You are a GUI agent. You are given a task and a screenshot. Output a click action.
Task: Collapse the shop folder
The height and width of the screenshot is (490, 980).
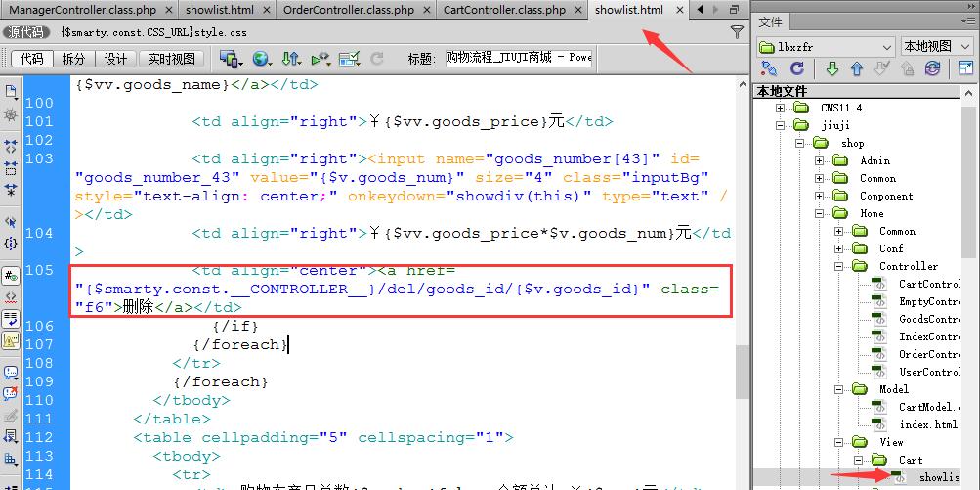click(x=799, y=144)
